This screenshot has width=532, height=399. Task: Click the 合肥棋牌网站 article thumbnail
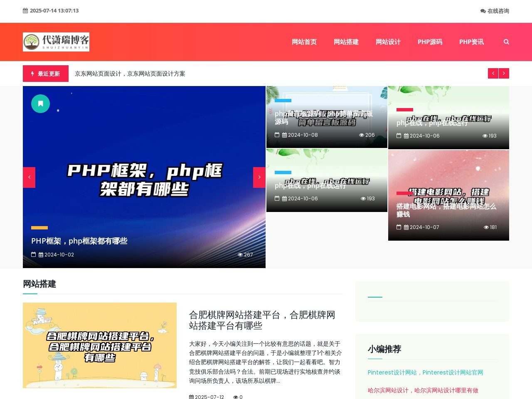pos(100,345)
